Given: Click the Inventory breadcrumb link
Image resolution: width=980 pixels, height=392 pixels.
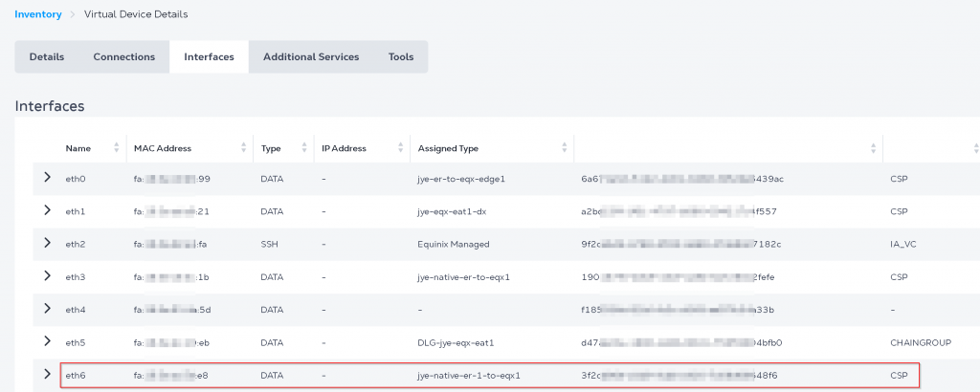Looking at the screenshot, I should click(x=38, y=14).
